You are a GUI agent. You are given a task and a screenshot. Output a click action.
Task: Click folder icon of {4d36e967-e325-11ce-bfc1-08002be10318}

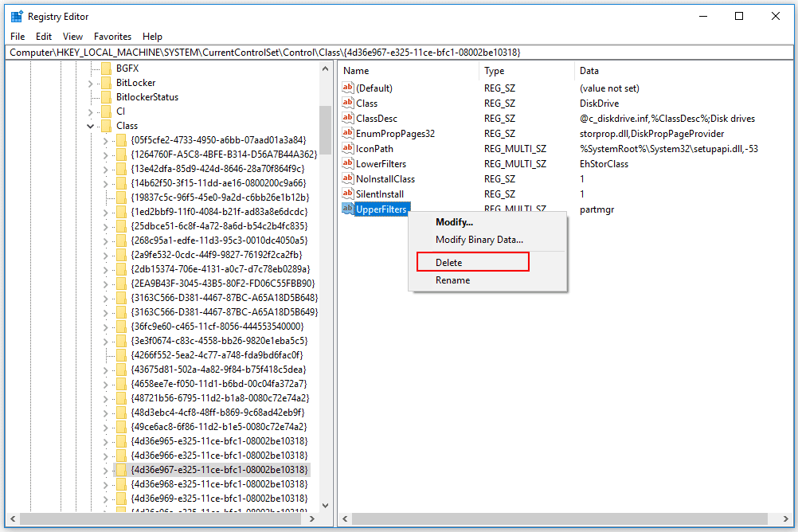tap(121, 469)
